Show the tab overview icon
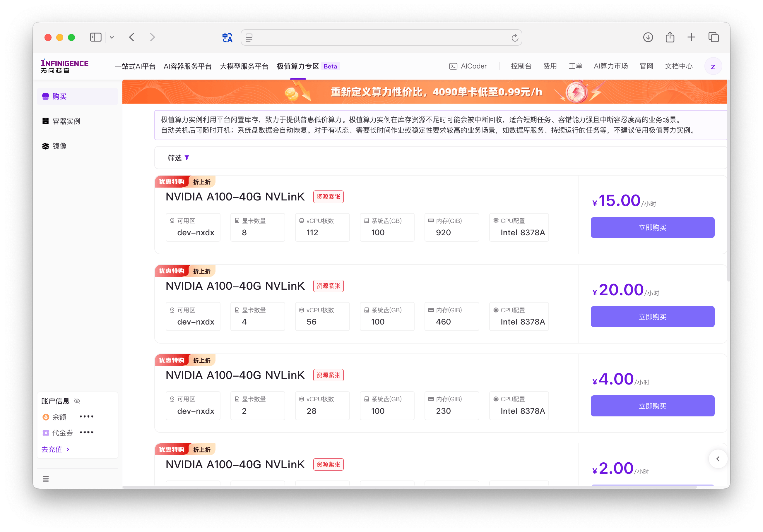The width and height of the screenshot is (763, 532). click(714, 37)
